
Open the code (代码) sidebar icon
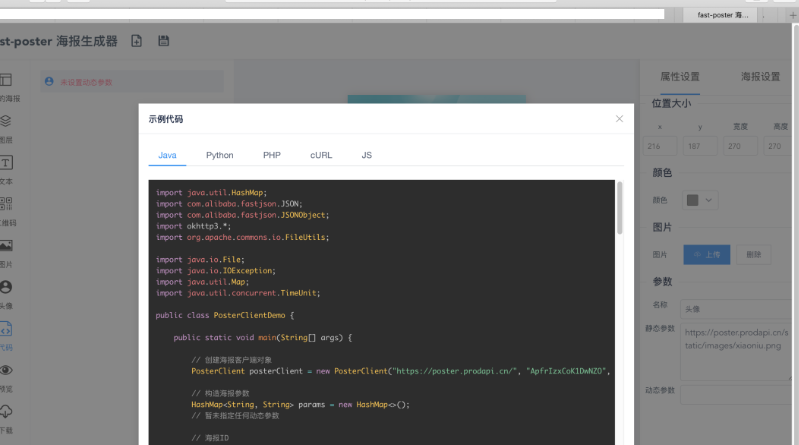click(6, 329)
